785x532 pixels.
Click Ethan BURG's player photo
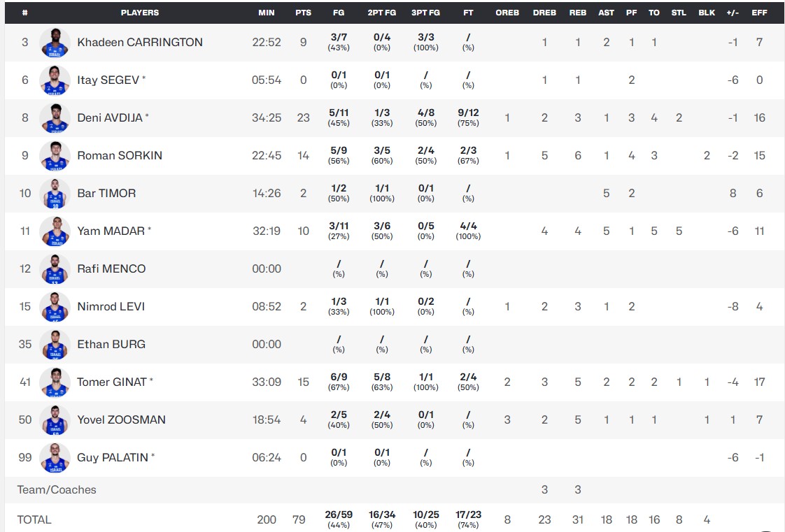(x=55, y=345)
